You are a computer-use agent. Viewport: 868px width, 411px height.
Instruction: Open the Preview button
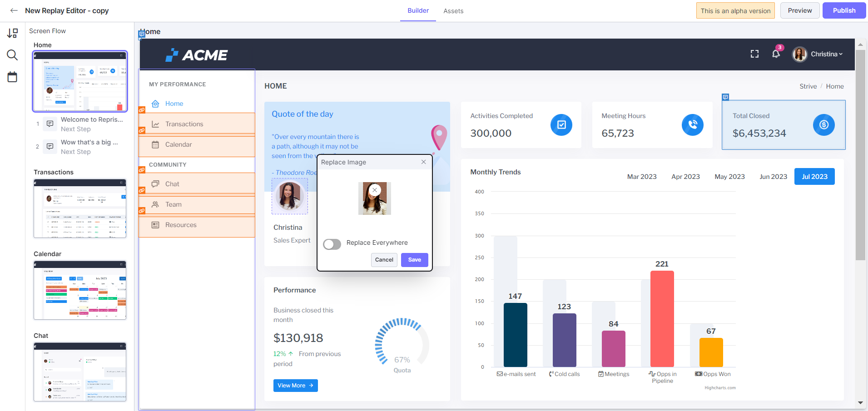pos(800,10)
